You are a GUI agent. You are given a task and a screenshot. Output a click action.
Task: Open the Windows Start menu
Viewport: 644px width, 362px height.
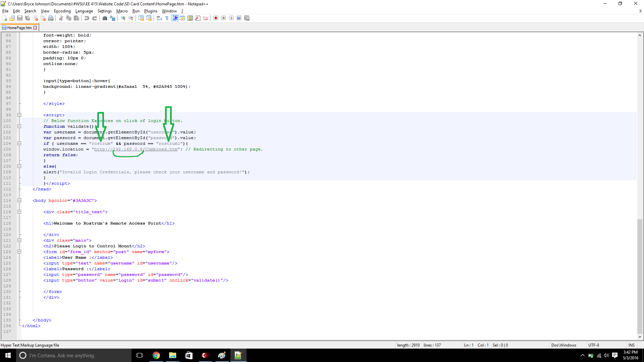click(8, 355)
